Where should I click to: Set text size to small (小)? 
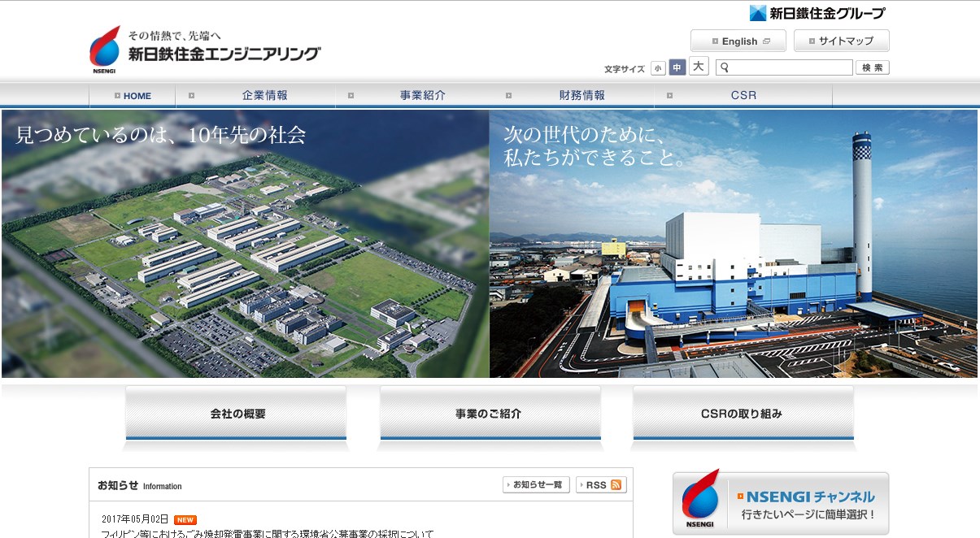click(658, 68)
